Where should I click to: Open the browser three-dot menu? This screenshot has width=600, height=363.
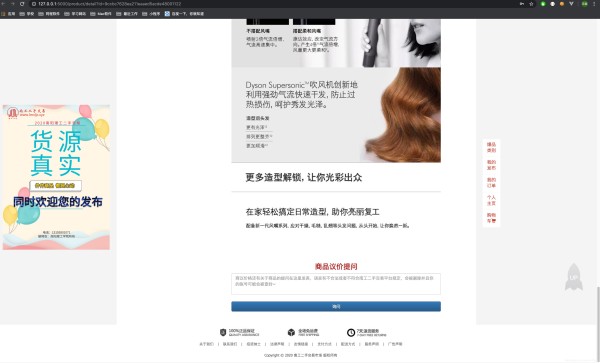[x=595, y=4]
